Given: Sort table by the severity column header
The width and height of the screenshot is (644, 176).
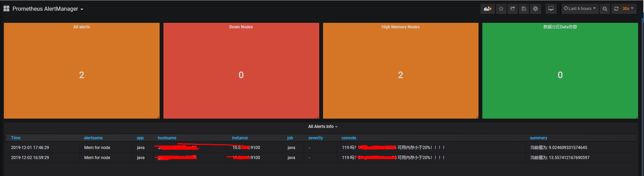Looking at the screenshot, I should [315, 138].
